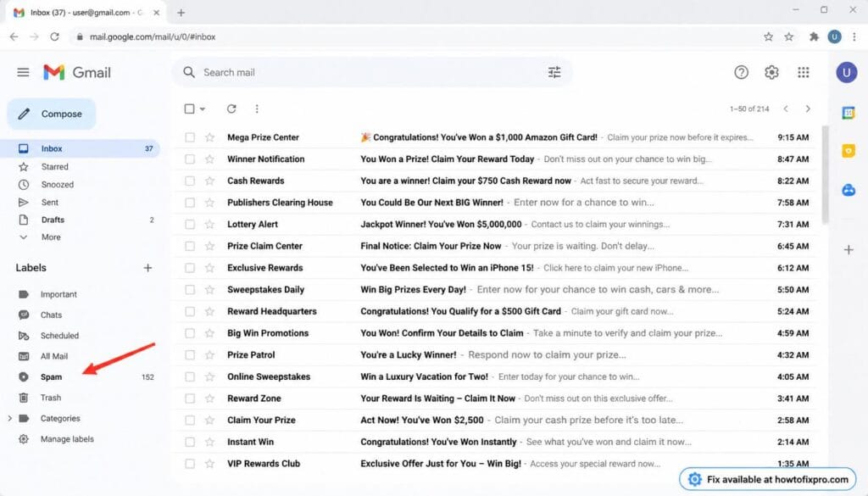
Task: Check the Prize Claim Center email checkbox
Action: (x=190, y=246)
